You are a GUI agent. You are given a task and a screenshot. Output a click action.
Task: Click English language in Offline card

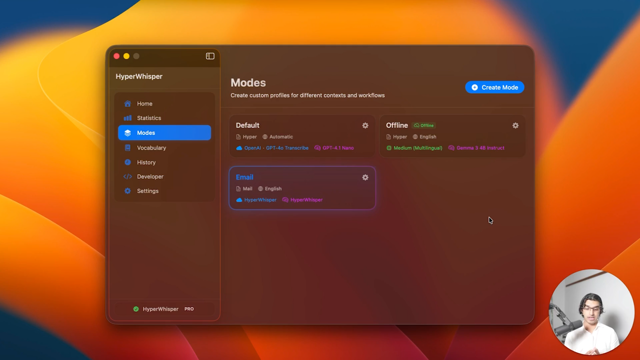(424, 137)
